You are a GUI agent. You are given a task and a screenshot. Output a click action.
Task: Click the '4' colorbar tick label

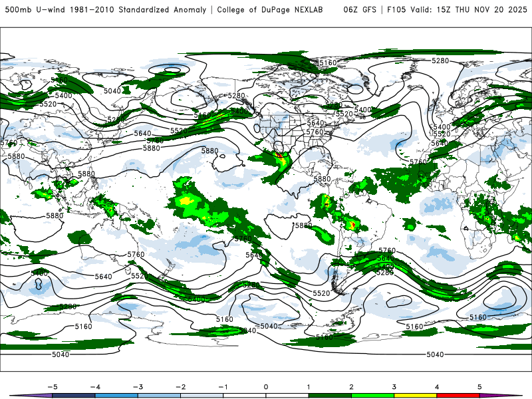click(x=437, y=387)
